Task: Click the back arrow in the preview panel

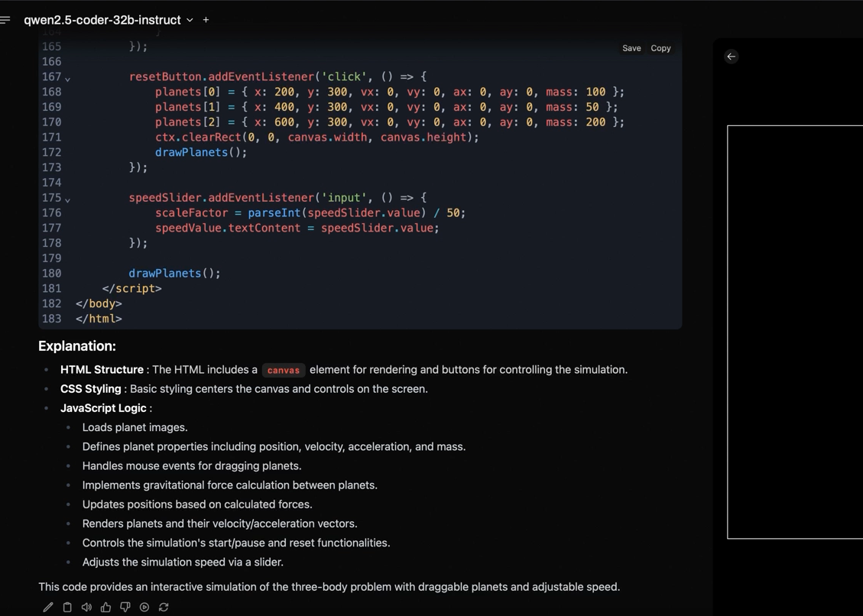Action: pyautogui.click(x=732, y=57)
